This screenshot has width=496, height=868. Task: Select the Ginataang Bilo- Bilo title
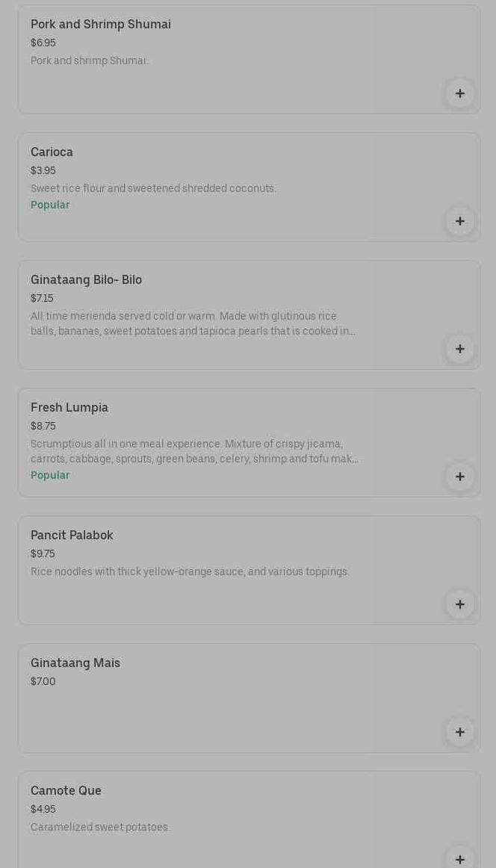coord(86,280)
